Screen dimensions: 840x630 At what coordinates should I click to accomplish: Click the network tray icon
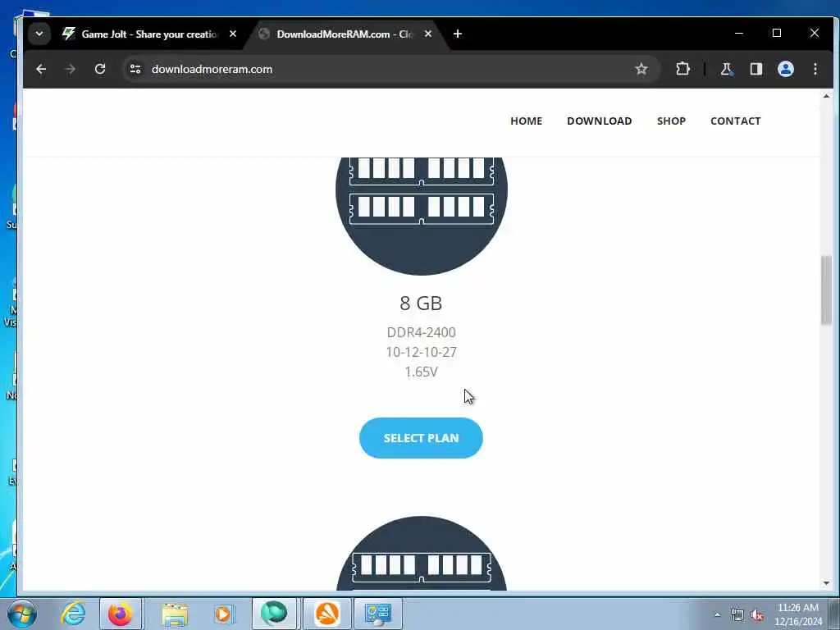point(737,615)
